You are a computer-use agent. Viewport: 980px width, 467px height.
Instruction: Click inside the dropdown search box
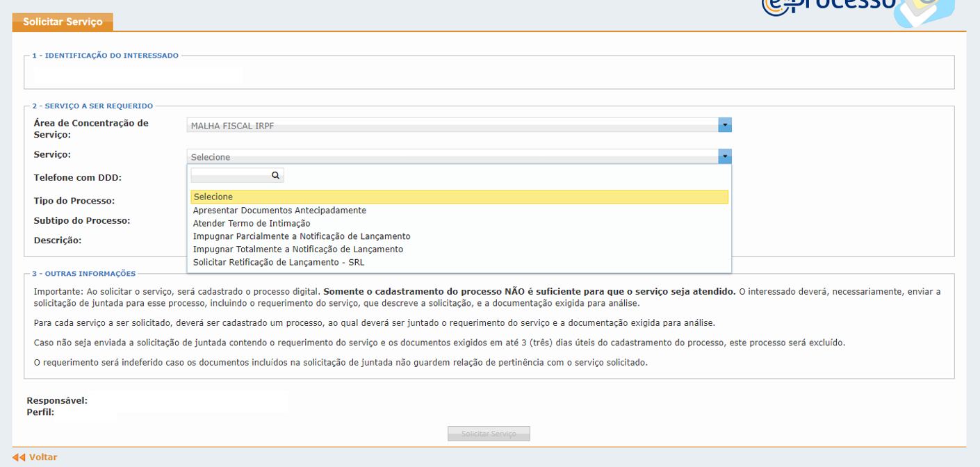(229, 174)
